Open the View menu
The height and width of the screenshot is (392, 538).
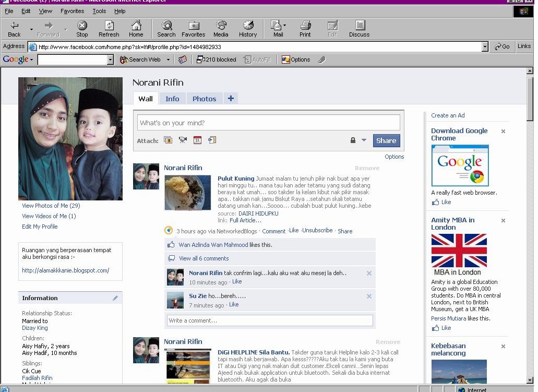tap(45, 11)
